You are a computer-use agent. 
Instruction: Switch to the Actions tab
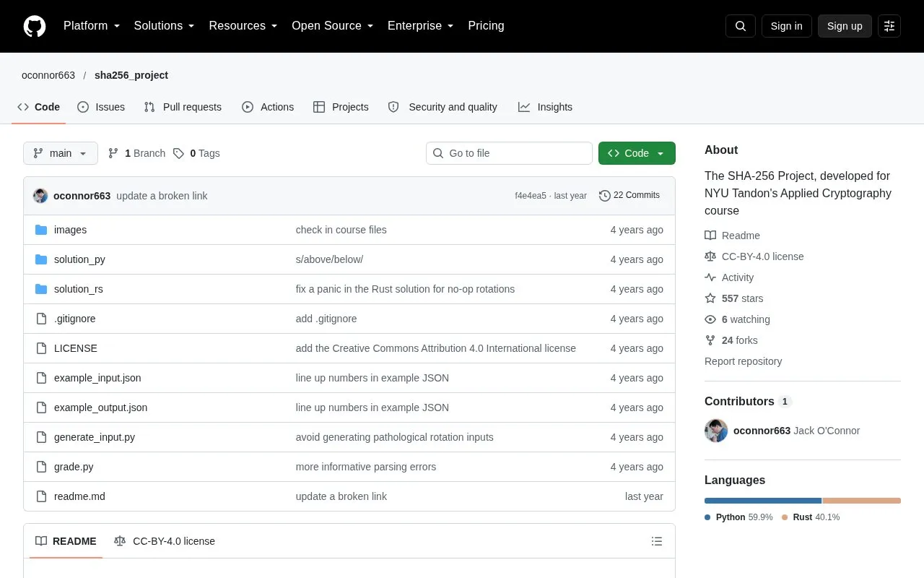(x=268, y=107)
